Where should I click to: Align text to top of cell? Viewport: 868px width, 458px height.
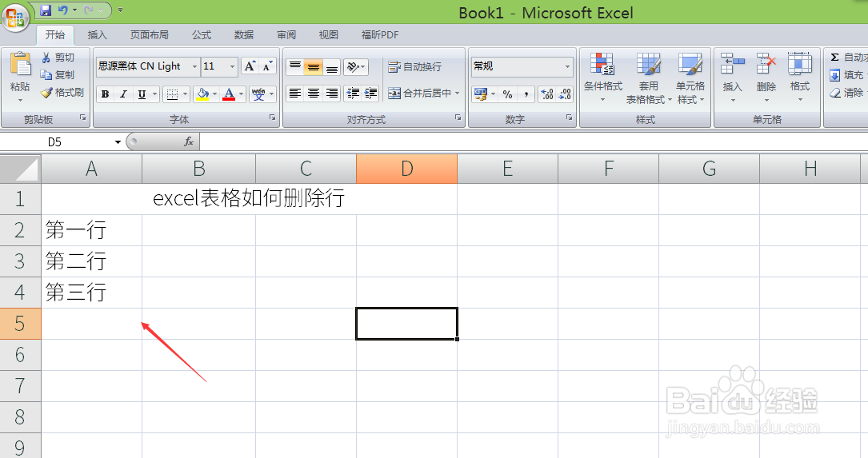pyautogui.click(x=295, y=67)
